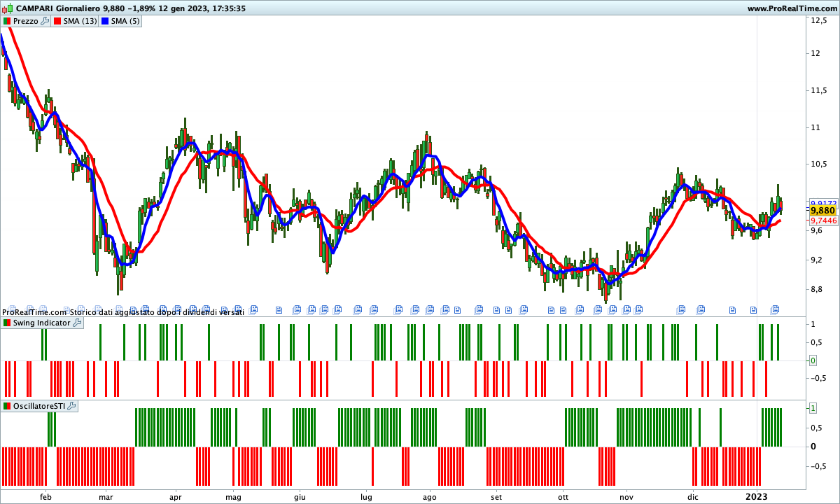
Task: Click the red 9,7446 SMA value tag
Action: pos(823,220)
